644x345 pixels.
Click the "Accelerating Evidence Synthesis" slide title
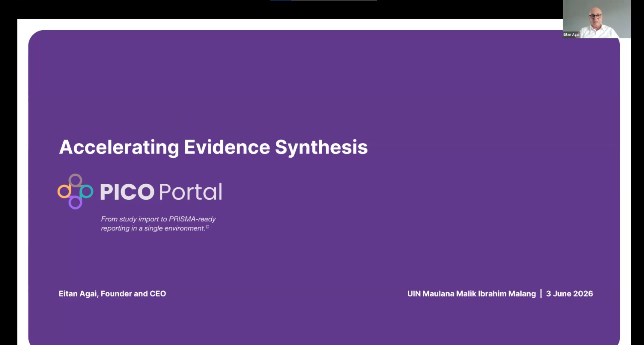coord(213,147)
